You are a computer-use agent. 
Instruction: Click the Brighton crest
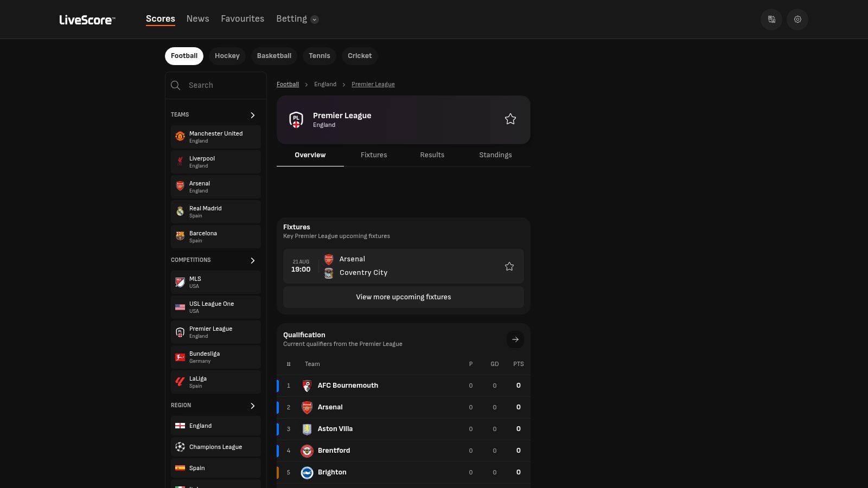pyautogui.click(x=307, y=472)
